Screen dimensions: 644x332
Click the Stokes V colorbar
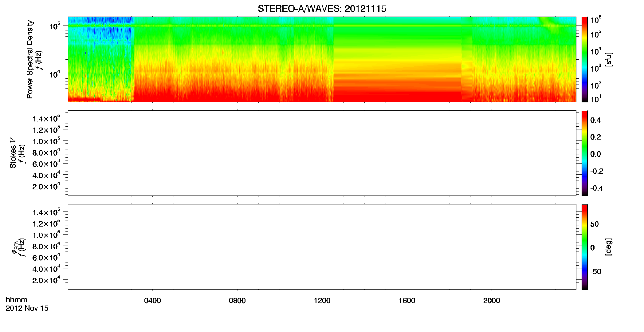pyautogui.click(x=585, y=153)
